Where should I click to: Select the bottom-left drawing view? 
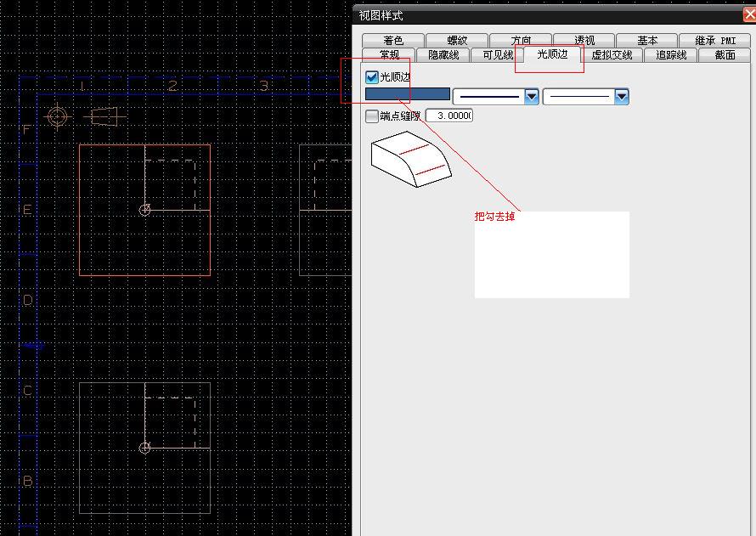click(x=144, y=449)
